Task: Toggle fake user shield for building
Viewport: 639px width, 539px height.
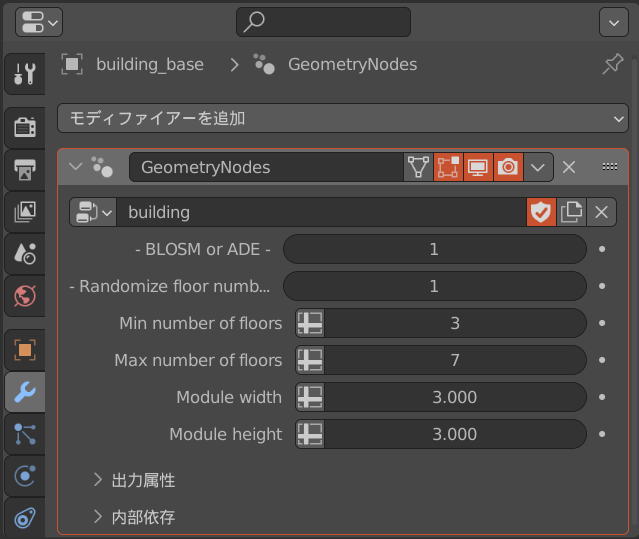Action: coord(541,212)
